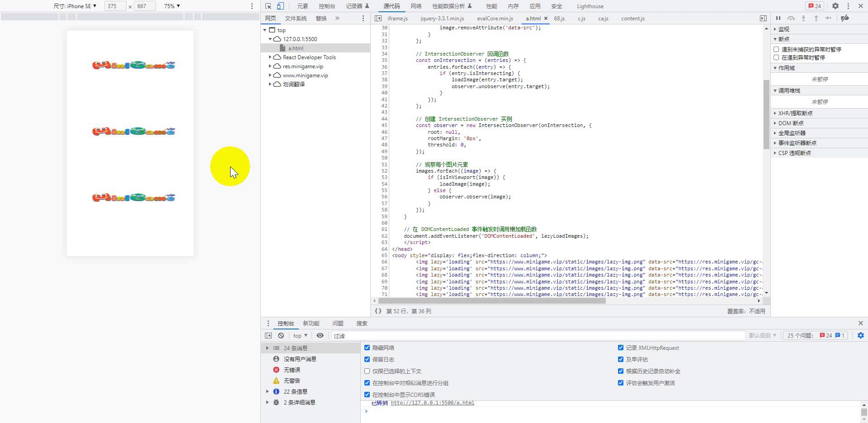Screen dimensions: 868x423
Task: Open the jquery-3.3.1.min.js file tab
Action: point(442,19)
